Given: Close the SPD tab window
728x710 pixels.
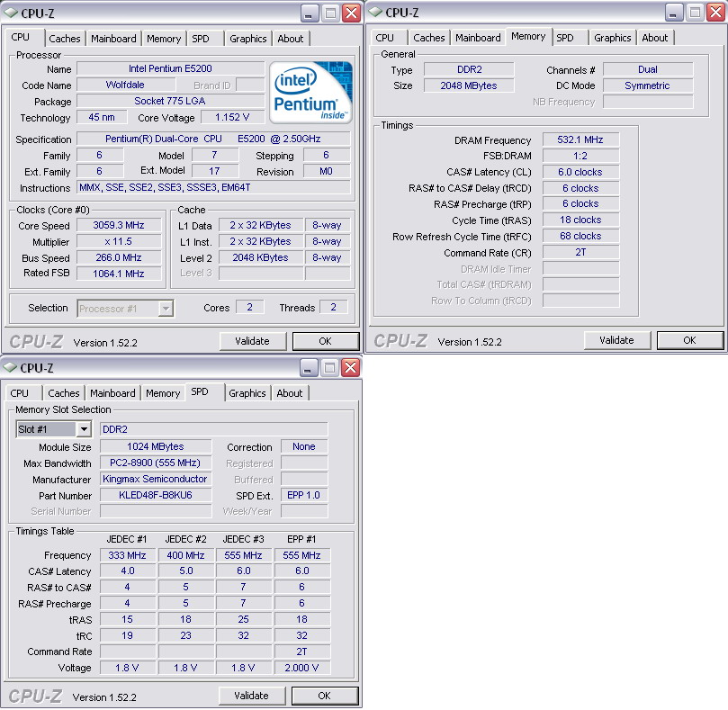Looking at the screenshot, I should [351, 368].
